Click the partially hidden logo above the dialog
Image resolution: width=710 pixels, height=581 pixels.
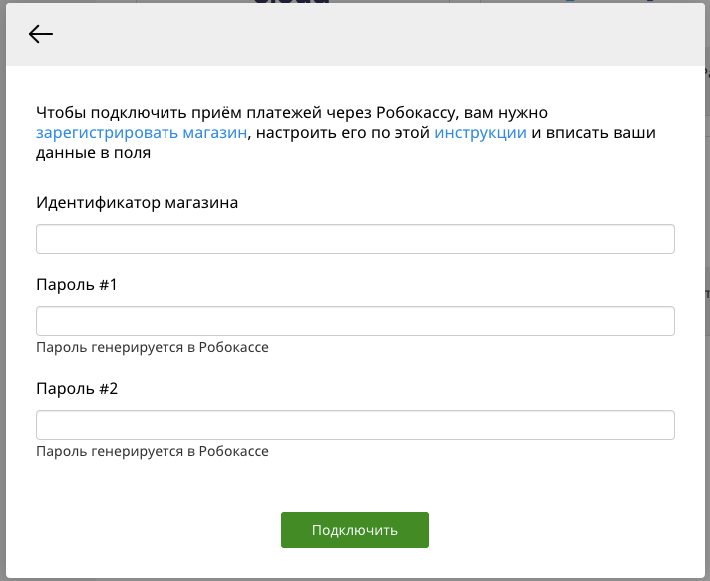click(x=292, y=2)
